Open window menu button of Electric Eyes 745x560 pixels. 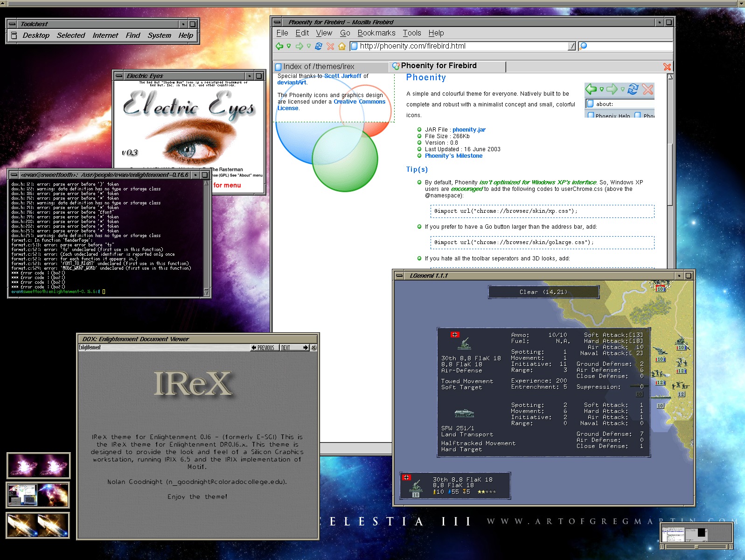click(x=119, y=76)
